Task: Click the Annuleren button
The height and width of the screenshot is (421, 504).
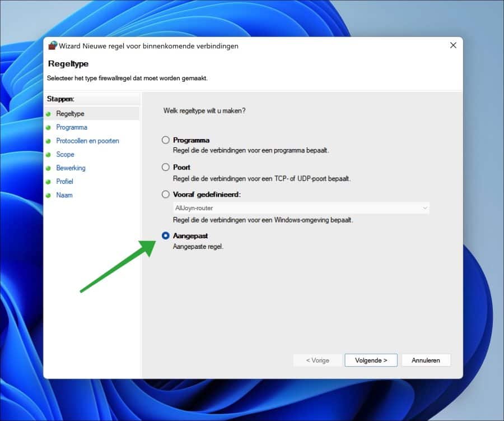Action: (426, 360)
